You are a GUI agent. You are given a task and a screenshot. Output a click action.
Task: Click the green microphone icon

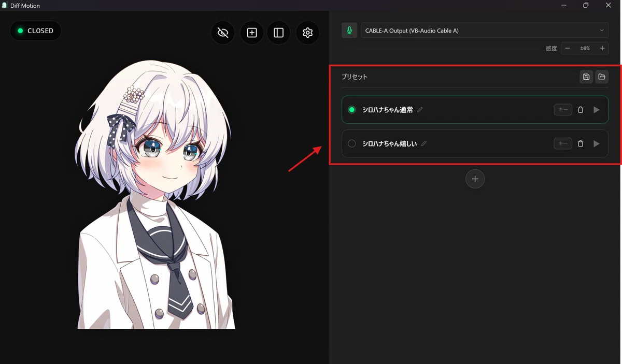click(x=349, y=31)
